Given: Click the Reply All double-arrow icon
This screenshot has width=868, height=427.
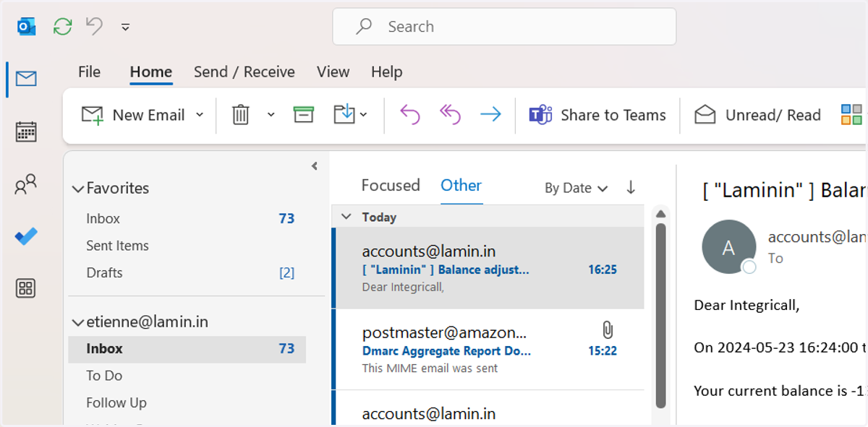Looking at the screenshot, I should (x=451, y=115).
